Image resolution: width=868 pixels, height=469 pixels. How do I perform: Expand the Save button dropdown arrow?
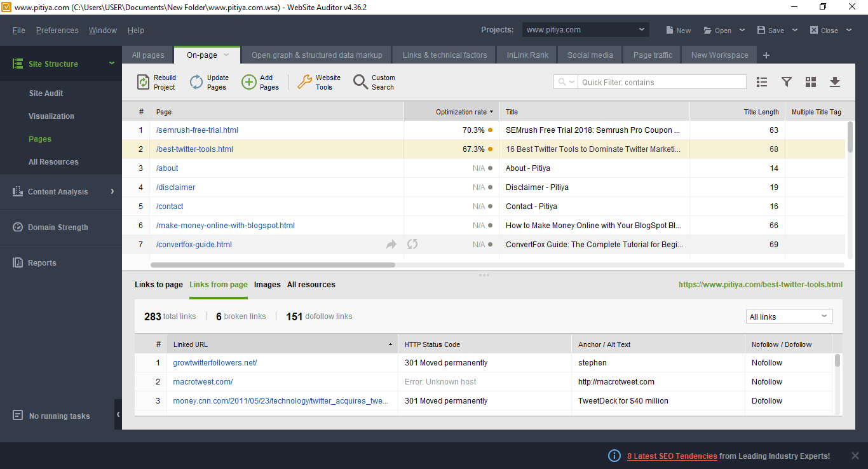coord(794,31)
